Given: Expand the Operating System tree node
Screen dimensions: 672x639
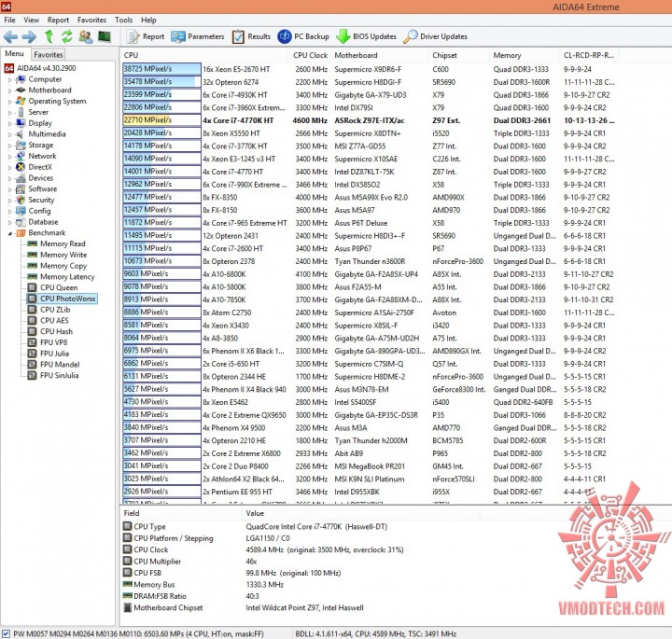Looking at the screenshot, I should tap(10, 102).
